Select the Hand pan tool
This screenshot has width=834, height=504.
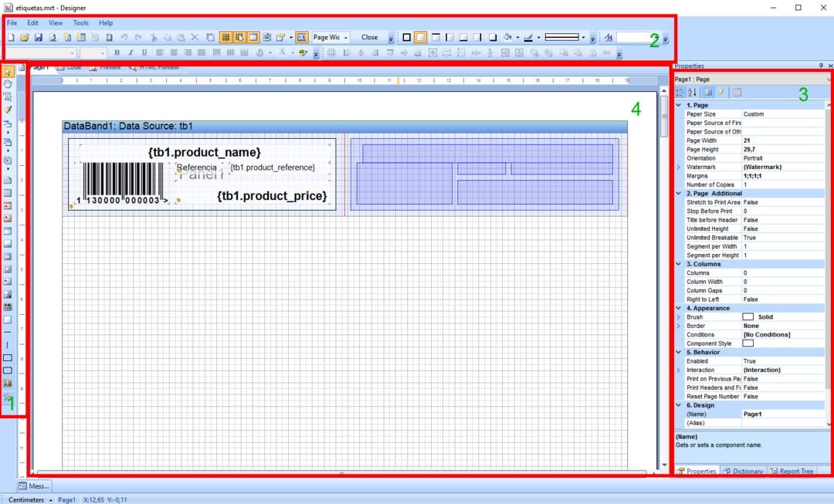tap(8, 83)
